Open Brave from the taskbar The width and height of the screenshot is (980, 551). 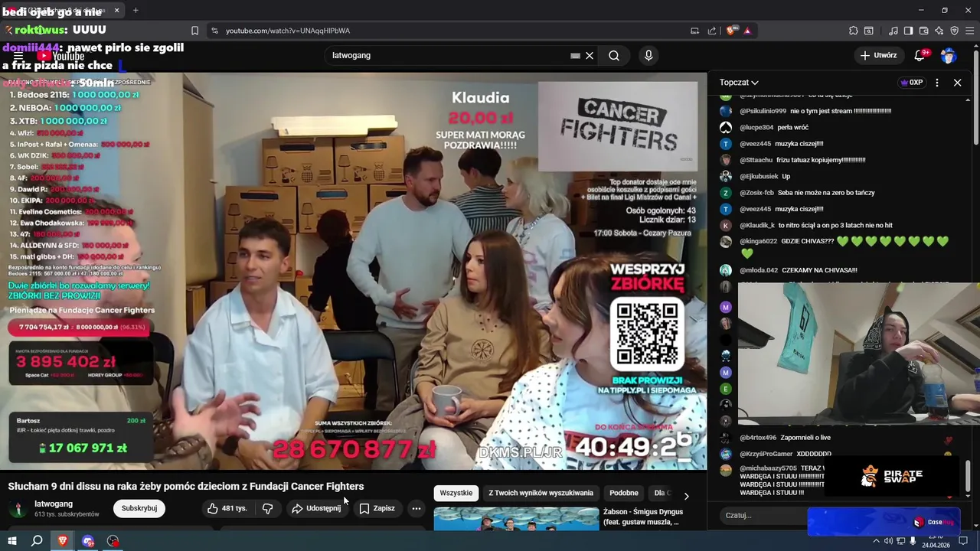coord(62,541)
